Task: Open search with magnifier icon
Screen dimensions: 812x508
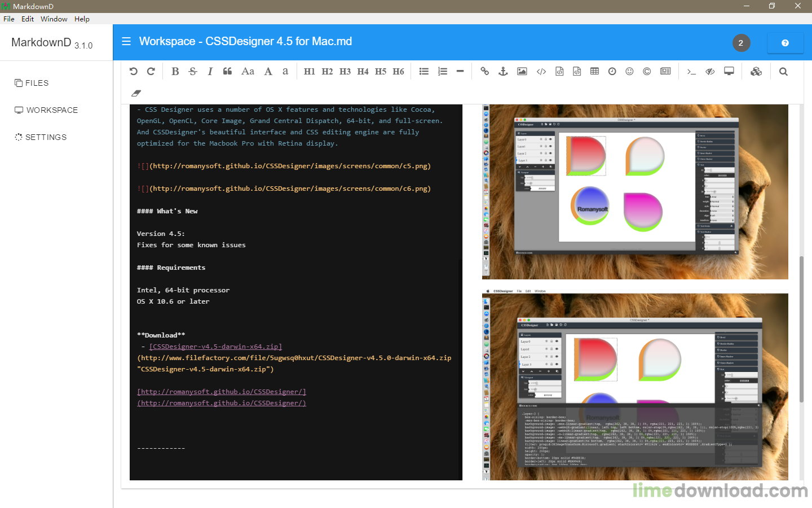Action: click(783, 72)
